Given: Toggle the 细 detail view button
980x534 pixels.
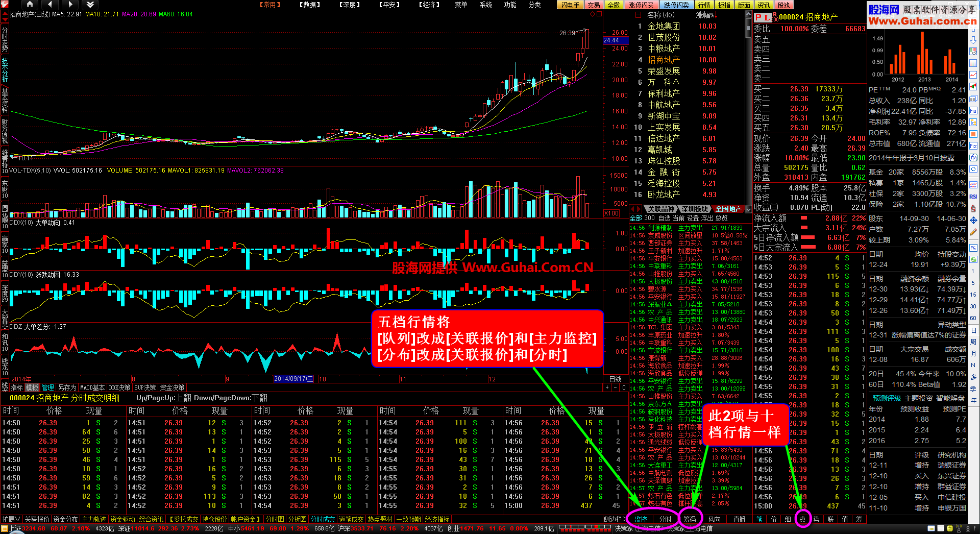Looking at the screenshot, I should click(788, 519).
